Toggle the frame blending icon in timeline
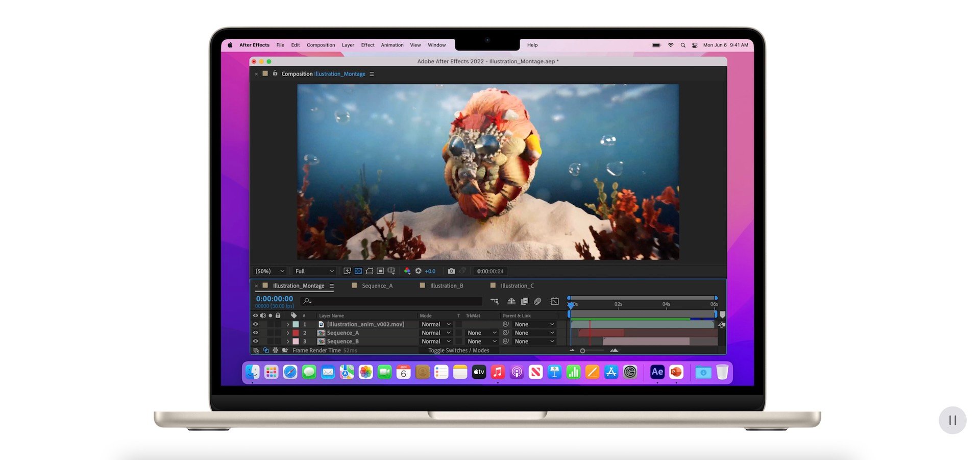 (x=524, y=301)
